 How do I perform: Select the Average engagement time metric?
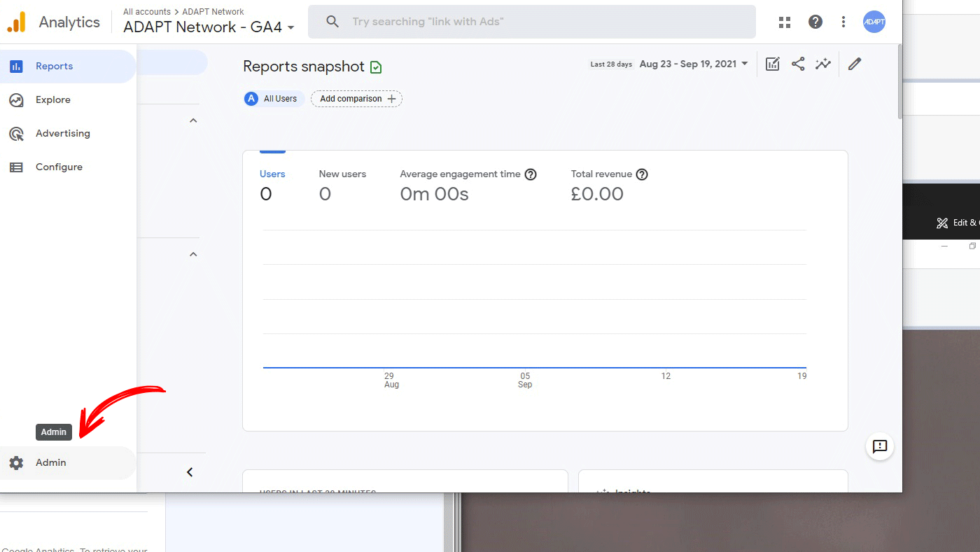[468, 185]
